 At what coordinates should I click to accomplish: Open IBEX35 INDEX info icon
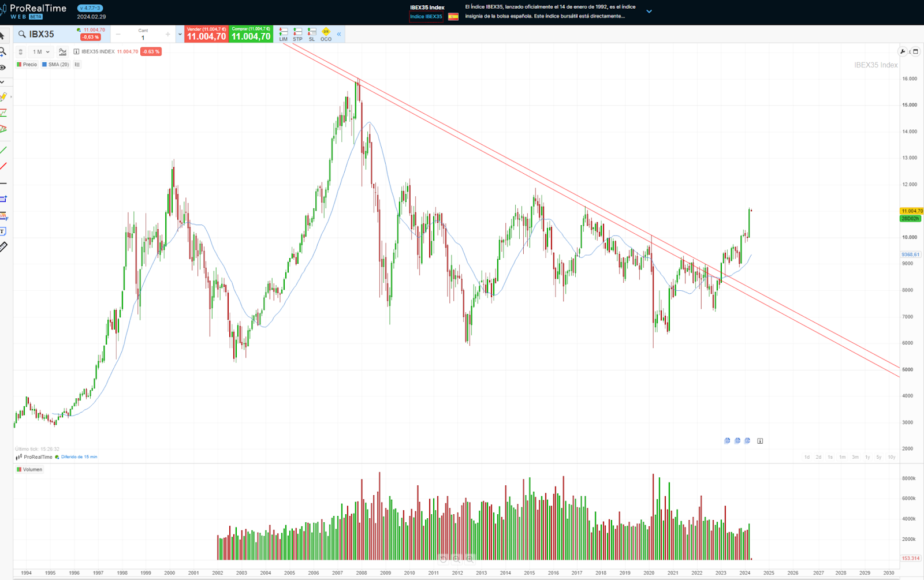coord(76,52)
